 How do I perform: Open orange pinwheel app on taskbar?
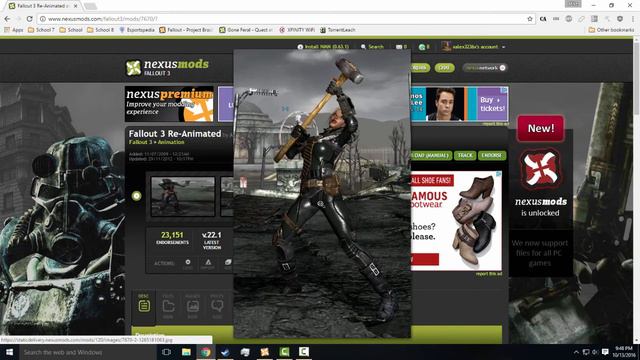click(264, 352)
